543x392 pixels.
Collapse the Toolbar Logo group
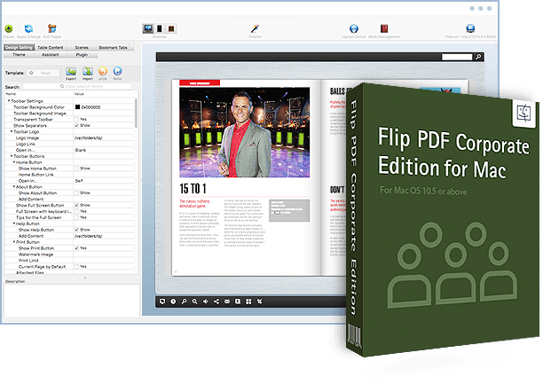12,131
